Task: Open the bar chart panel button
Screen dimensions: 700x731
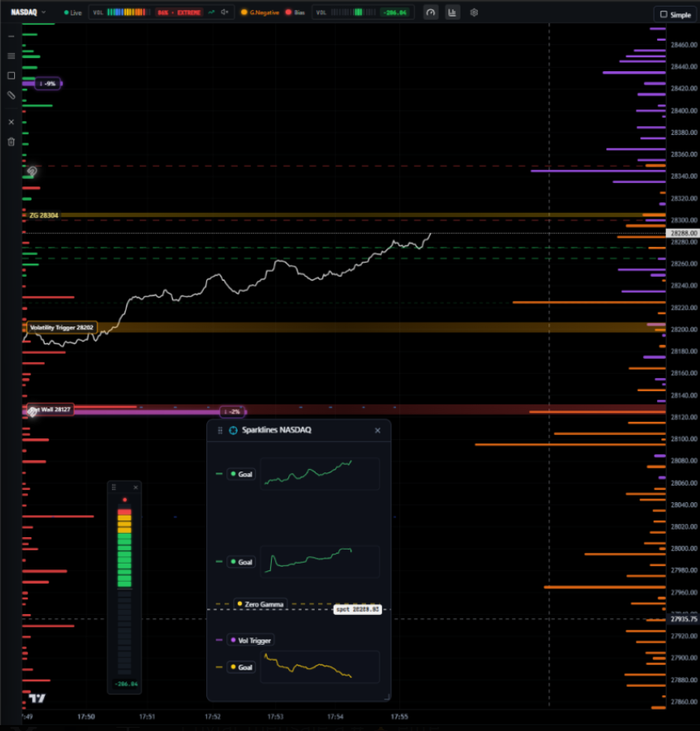Action: 452,12
